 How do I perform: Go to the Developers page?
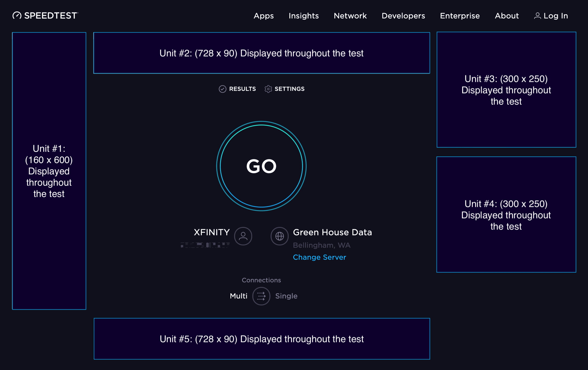point(403,16)
